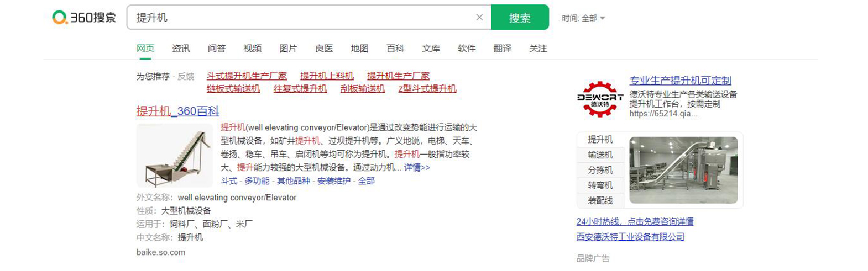Switch to the 资讯 tab
This screenshot has width=868, height=271.
[181, 49]
